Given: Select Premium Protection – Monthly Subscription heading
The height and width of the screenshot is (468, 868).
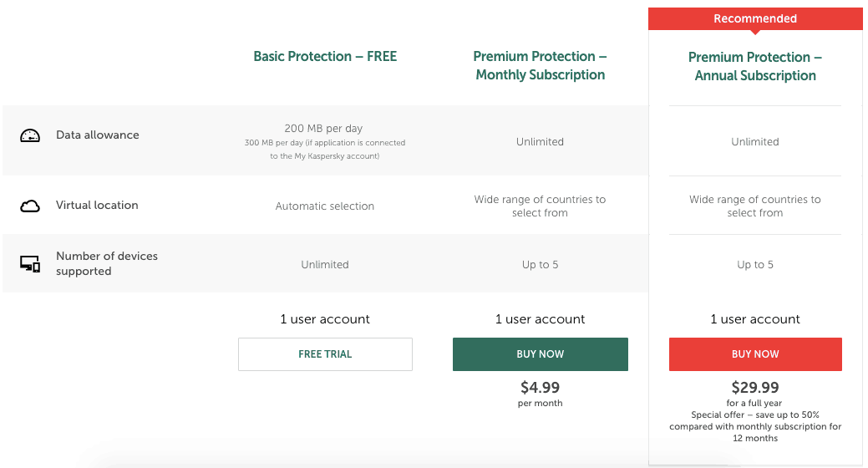Looking at the screenshot, I should 541,65.
